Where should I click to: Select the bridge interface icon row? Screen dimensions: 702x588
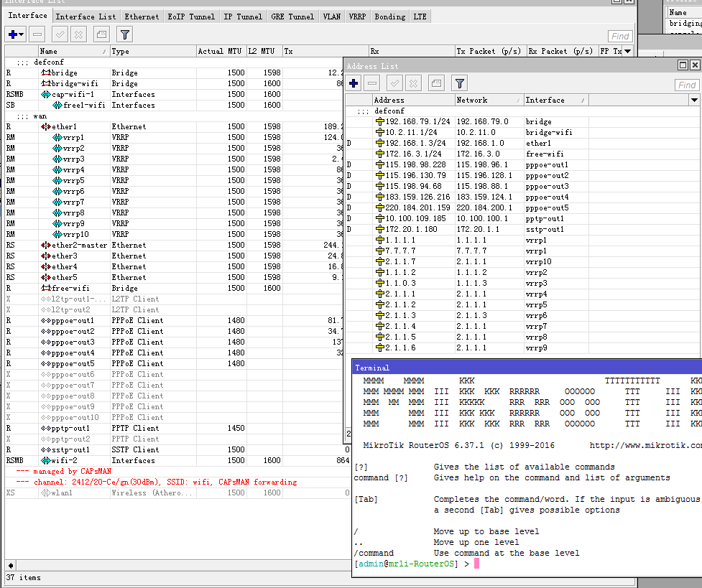(46, 73)
